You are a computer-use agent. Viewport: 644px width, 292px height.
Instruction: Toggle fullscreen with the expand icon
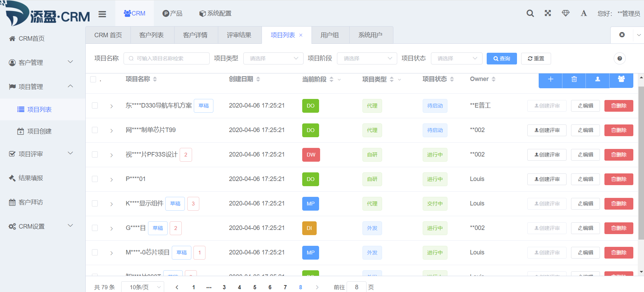(548, 13)
